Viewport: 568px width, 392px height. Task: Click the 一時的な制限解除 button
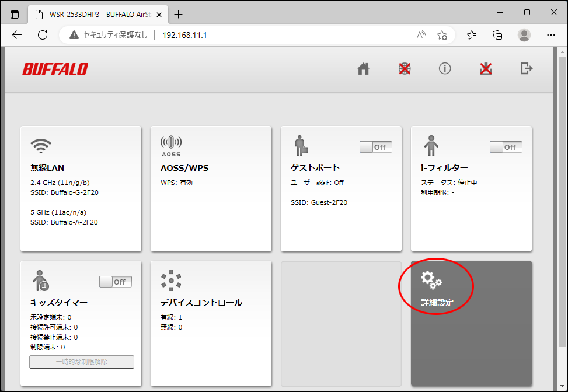click(x=82, y=362)
